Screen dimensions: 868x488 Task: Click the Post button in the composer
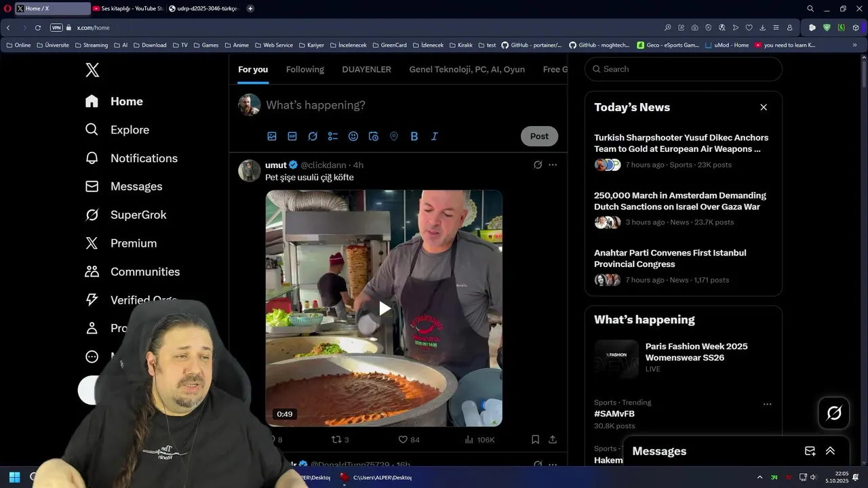539,136
